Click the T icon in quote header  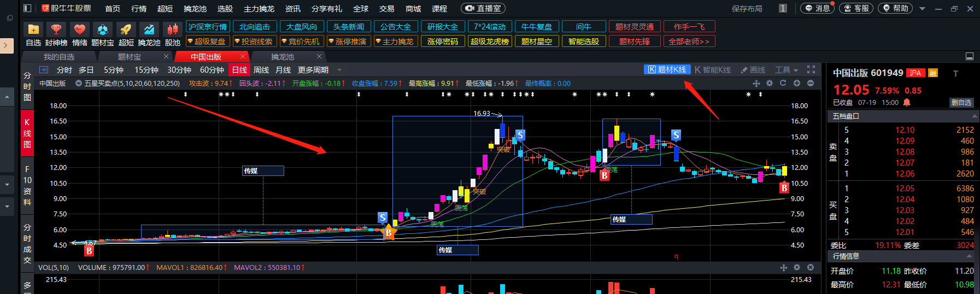click(955, 73)
